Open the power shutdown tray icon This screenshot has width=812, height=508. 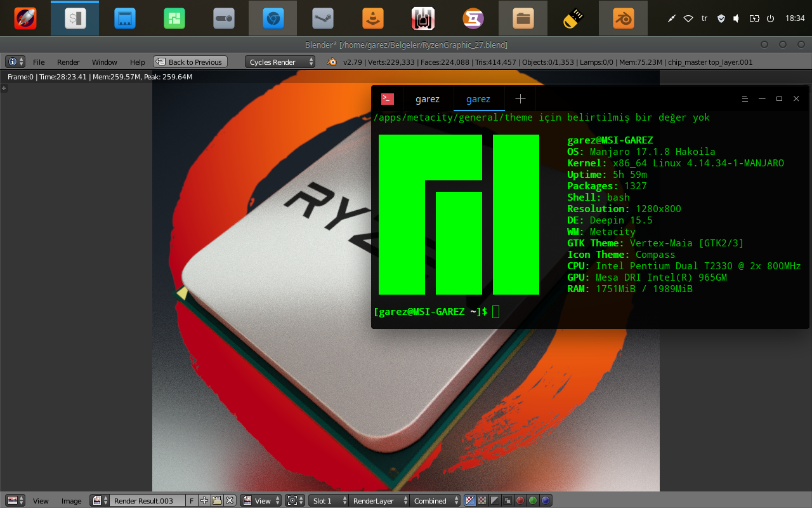[770, 18]
